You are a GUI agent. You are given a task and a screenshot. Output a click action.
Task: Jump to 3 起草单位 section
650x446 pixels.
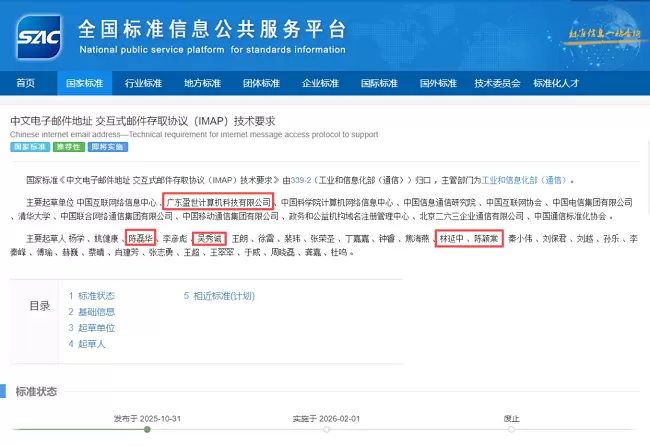click(x=91, y=328)
